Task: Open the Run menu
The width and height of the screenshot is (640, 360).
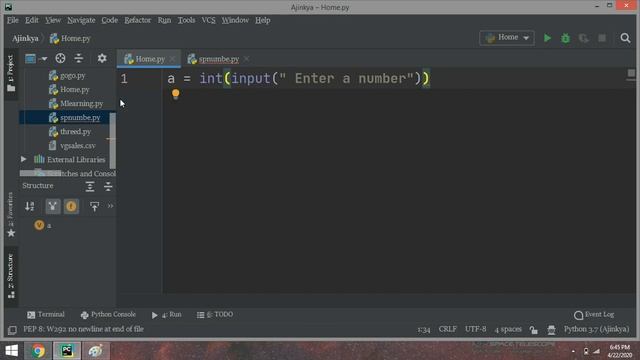Action: 164,20
